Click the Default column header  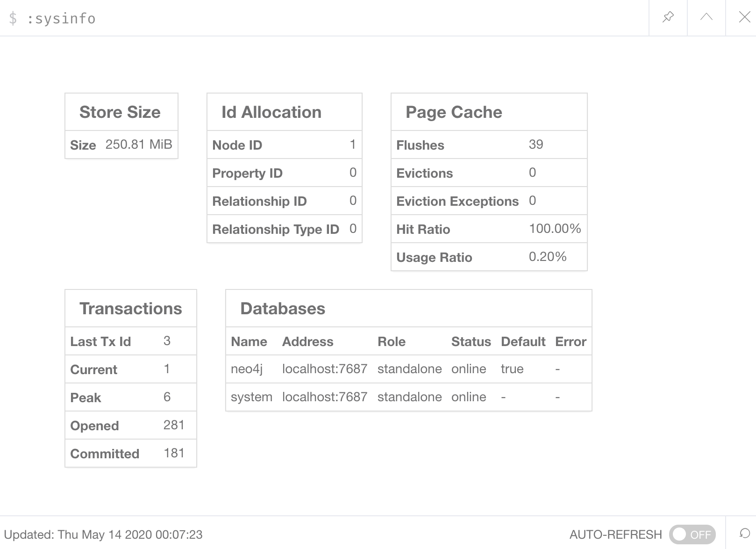(523, 342)
